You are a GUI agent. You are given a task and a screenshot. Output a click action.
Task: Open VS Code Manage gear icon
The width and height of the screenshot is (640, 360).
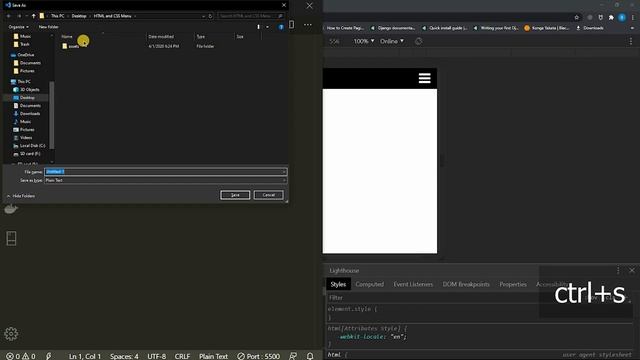click(x=11, y=334)
